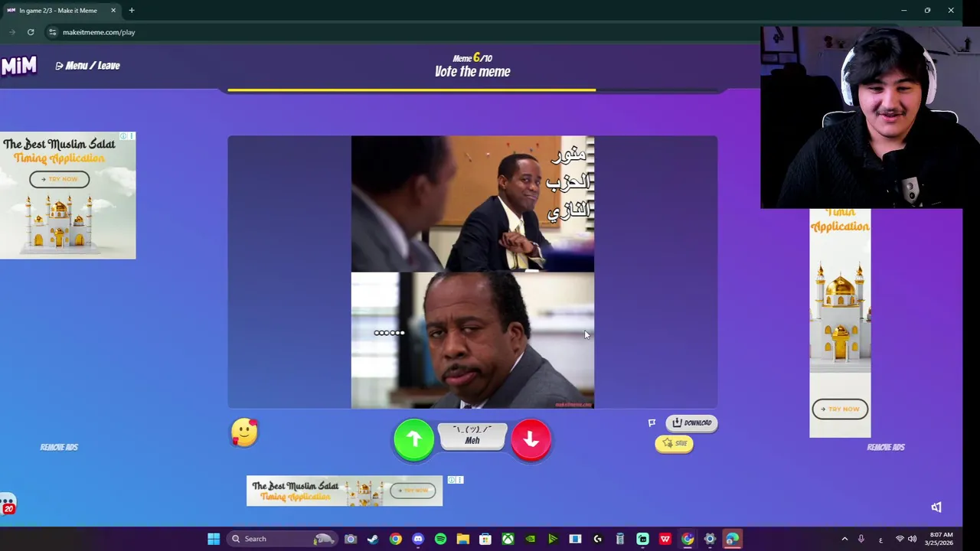This screenshot has height=551, width=980.
Task: Show hidden system tray icons
Action: pos(844,539)
